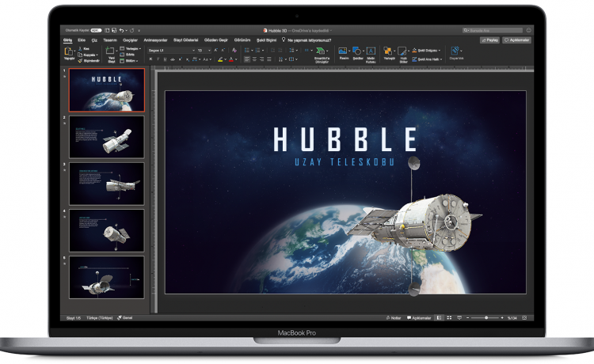
Task: Click Notlar in the status bar
Action: 394,318
